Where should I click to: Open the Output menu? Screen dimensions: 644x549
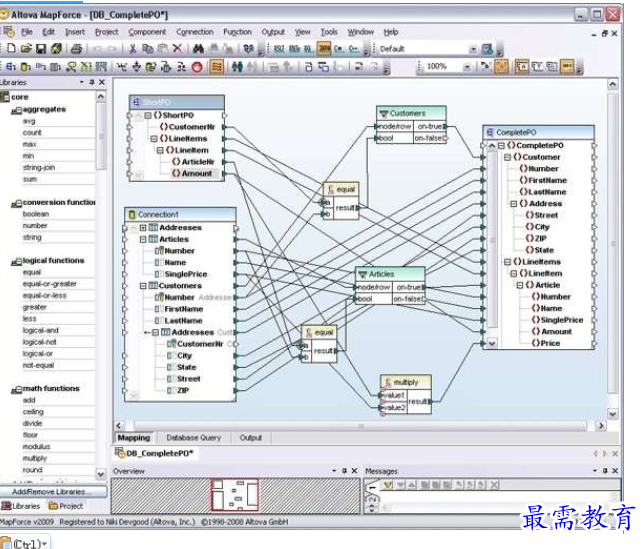tap(273, 32)
